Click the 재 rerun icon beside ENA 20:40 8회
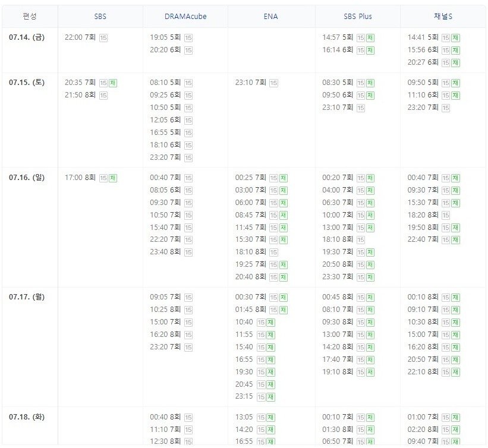Screen dimensions: 488x448 (x=284, y=277)
